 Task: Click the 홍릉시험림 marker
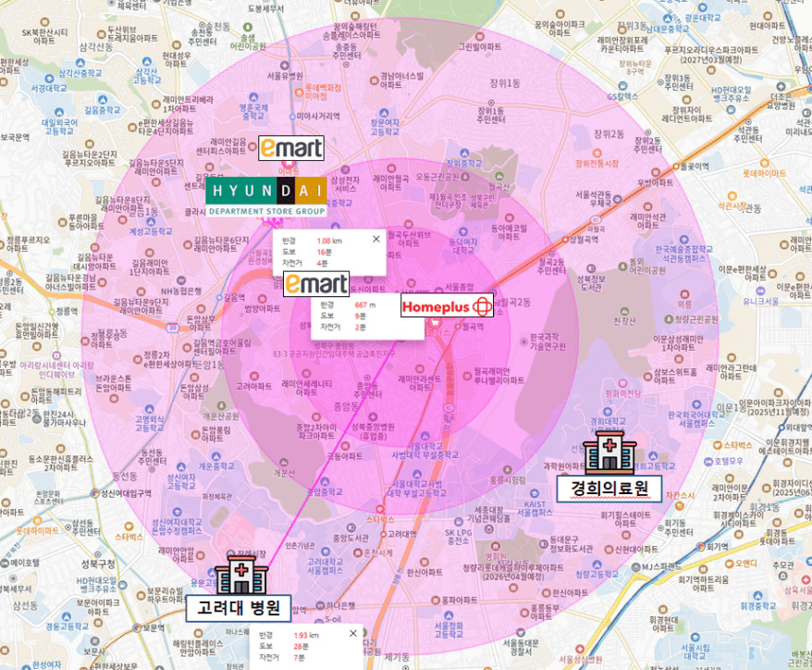tap(508, 469)
